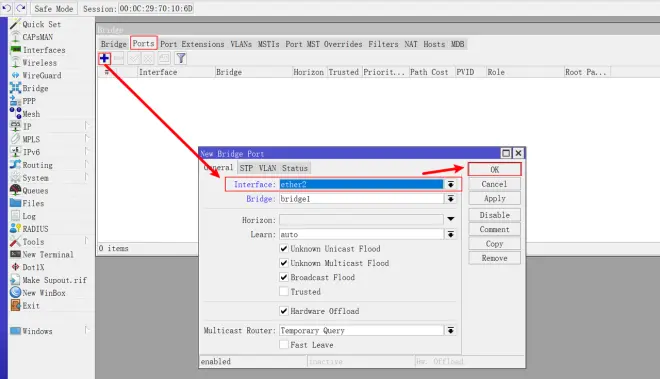Open Status tab in dialog
660x379 pixels.
click(295, 168)
